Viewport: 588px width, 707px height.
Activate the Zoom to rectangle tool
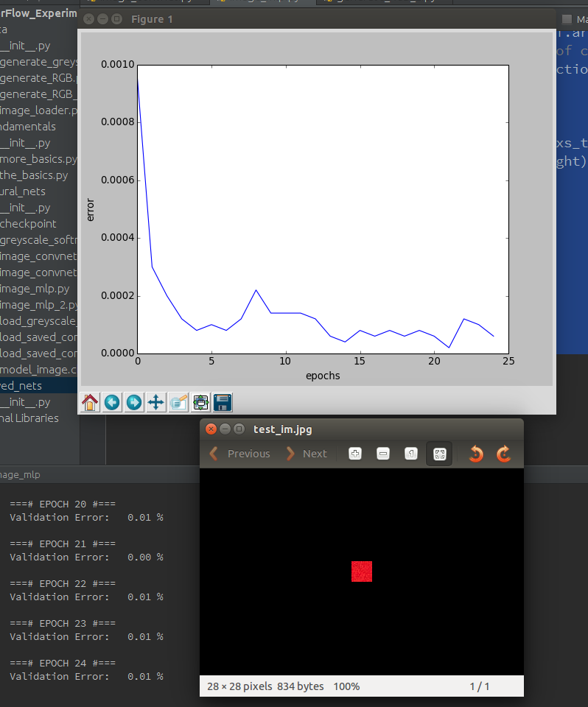[178, 402]
